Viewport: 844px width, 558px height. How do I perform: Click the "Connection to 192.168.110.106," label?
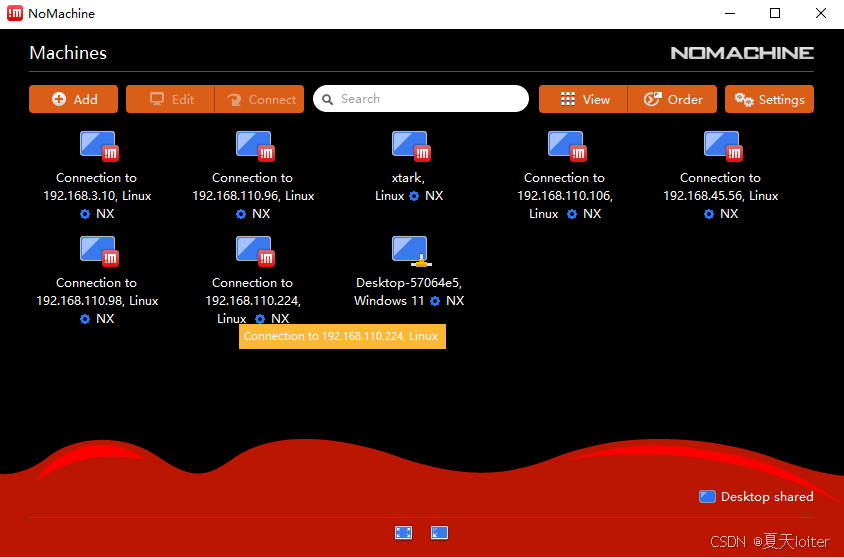coord(565,187)
